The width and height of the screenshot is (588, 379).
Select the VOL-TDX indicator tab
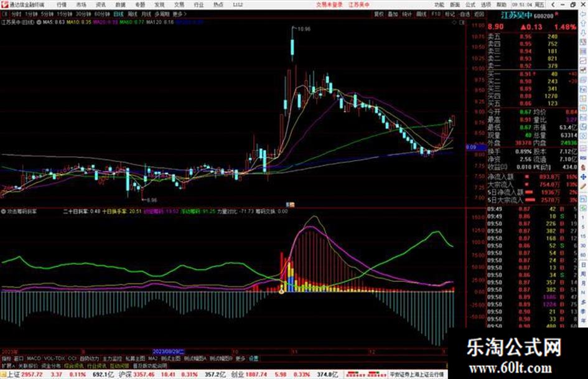55,358
